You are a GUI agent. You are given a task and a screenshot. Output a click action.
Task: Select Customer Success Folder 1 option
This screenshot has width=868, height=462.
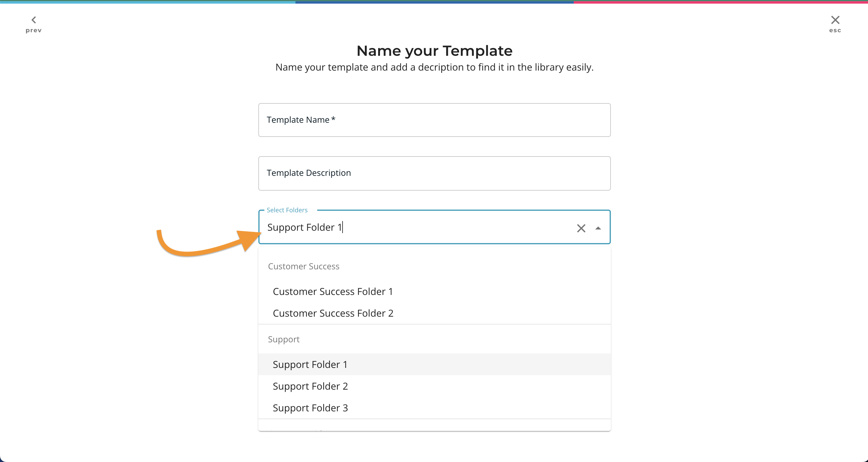click(x=333, y=292)
